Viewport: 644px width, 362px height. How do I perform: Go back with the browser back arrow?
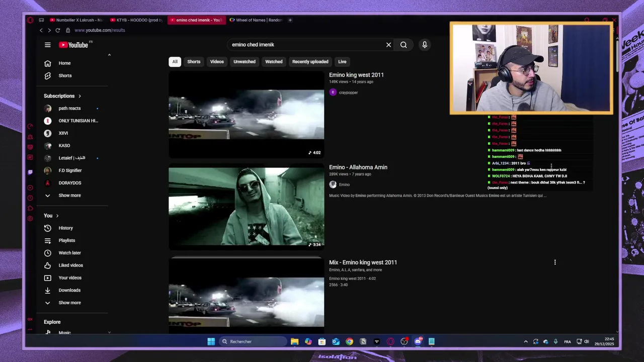[x=41, y=30]
